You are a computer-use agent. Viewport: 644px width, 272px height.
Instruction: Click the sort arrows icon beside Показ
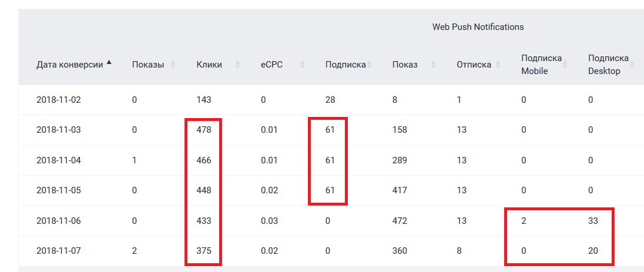(x=433, y=65)
